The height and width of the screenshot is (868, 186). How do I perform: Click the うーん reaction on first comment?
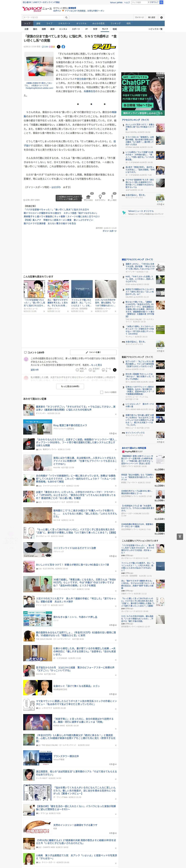pyautogui.click(x=107, y=370)
